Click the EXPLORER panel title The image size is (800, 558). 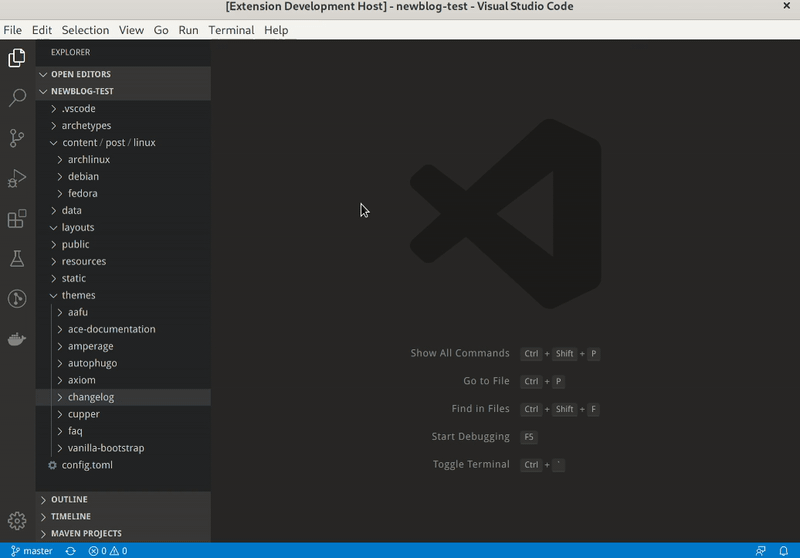(x=70, y=52)
